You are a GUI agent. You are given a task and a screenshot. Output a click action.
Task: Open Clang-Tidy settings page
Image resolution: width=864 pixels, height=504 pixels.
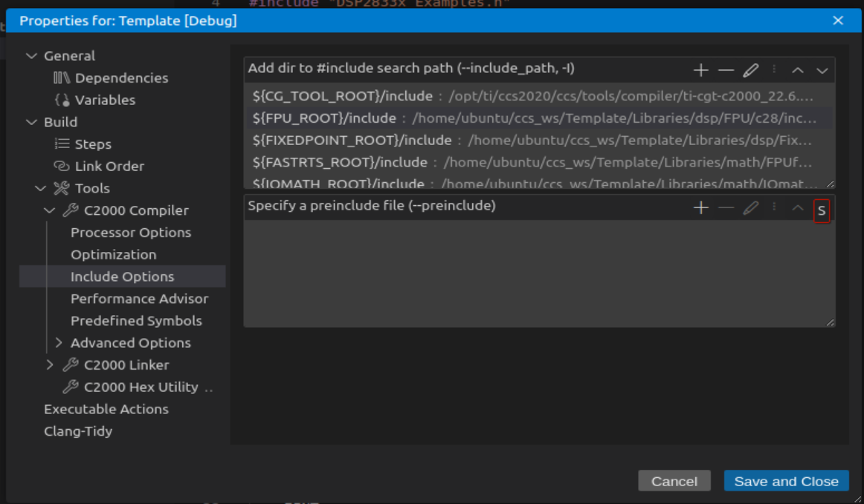coord(78,430)
